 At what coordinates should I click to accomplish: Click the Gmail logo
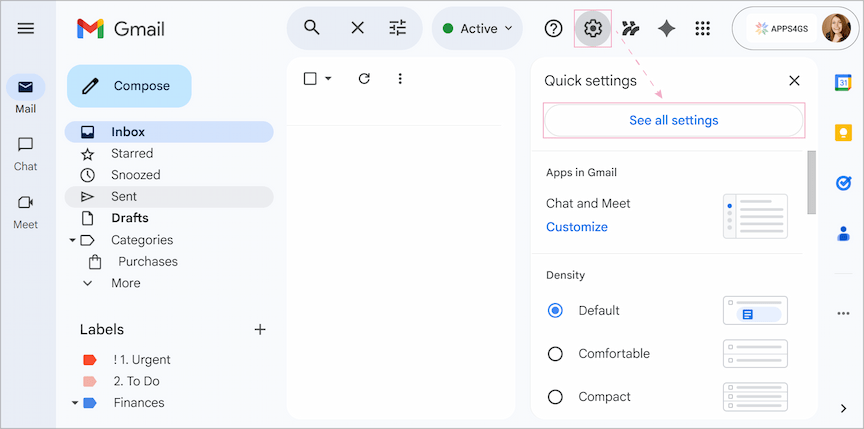[121, 29]
